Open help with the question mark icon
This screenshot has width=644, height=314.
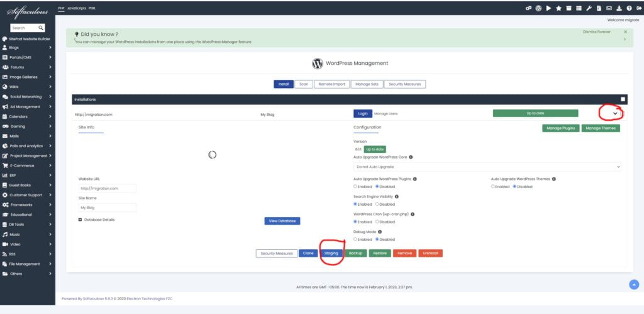pyautogui.click(x=629, y=8)
